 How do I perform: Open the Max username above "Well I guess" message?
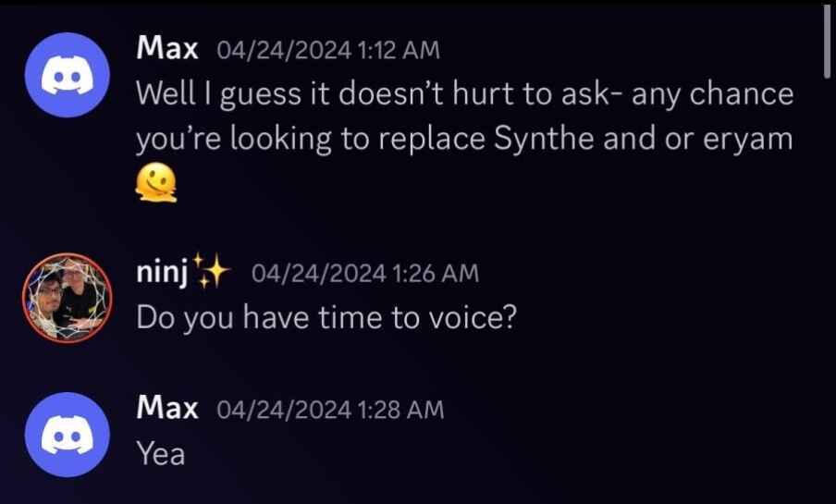[x=166, y=48]
